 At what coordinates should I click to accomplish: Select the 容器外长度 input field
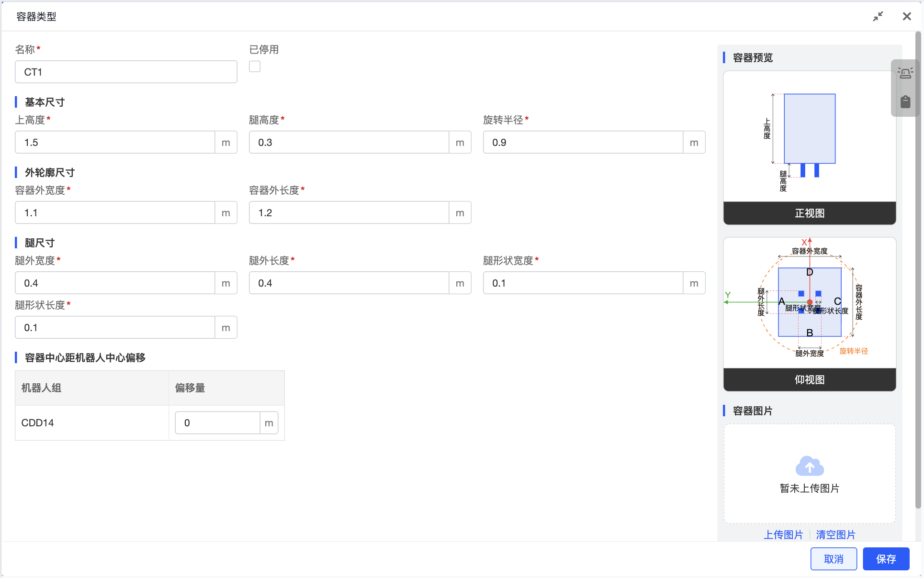pos(349,212)
